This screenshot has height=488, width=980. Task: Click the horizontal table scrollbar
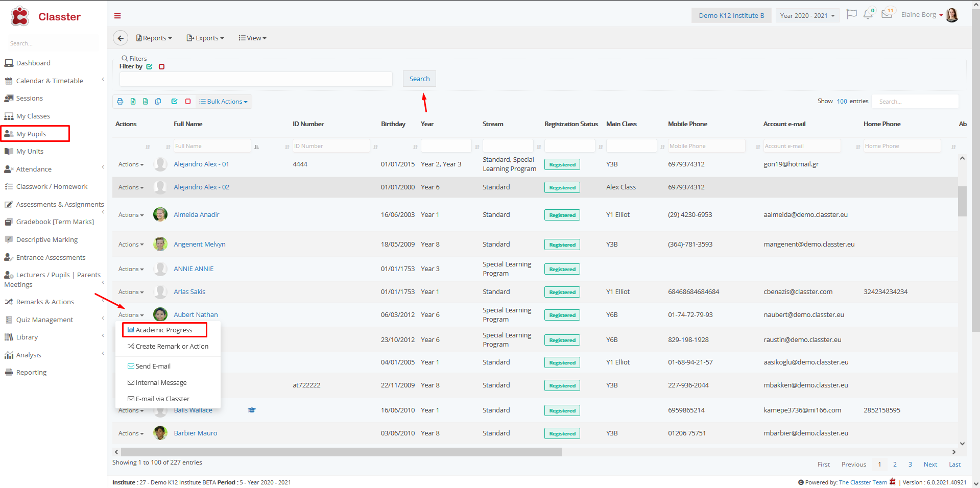tap(341, 452)
